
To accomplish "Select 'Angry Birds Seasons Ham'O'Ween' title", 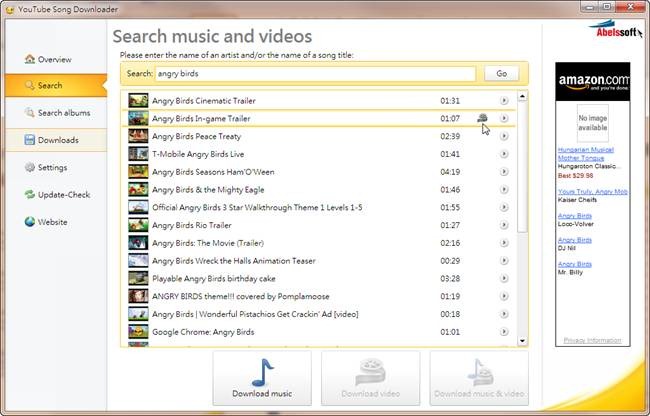I will click(213, 172).
